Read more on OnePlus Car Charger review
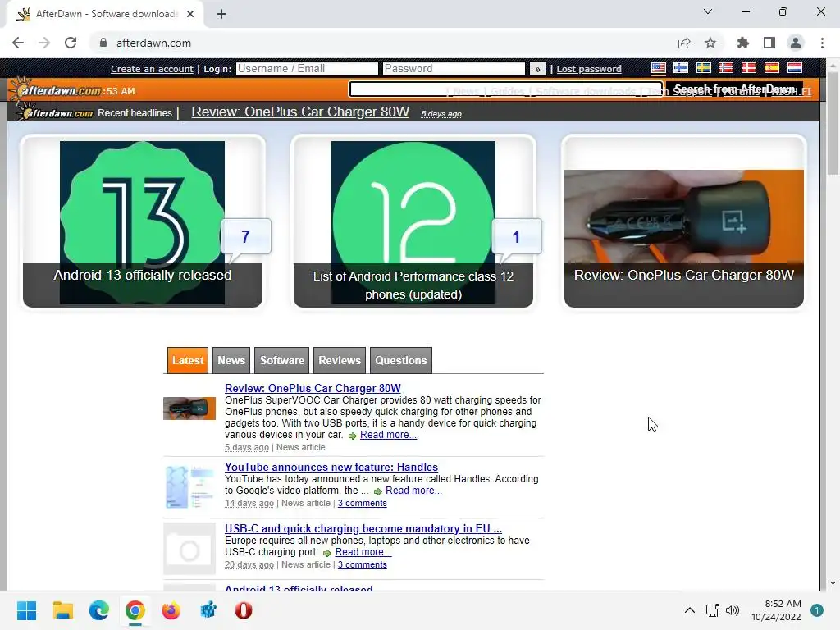This screenshot has height=630, width=840. (388, 435)
